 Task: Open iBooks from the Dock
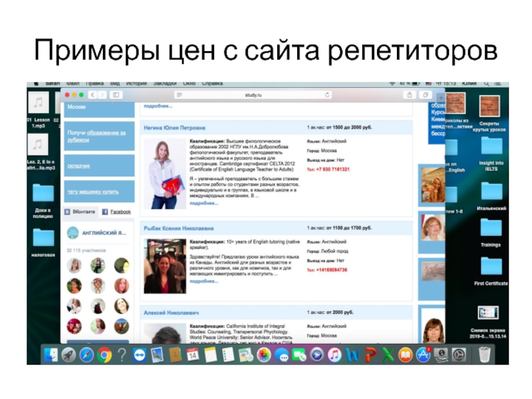coord(406,355)
